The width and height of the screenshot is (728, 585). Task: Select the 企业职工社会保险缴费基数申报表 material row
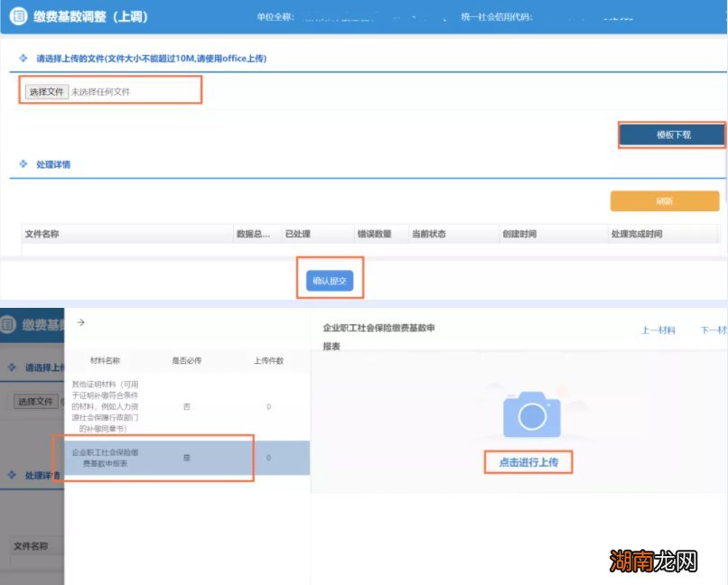tap(107, 456)
